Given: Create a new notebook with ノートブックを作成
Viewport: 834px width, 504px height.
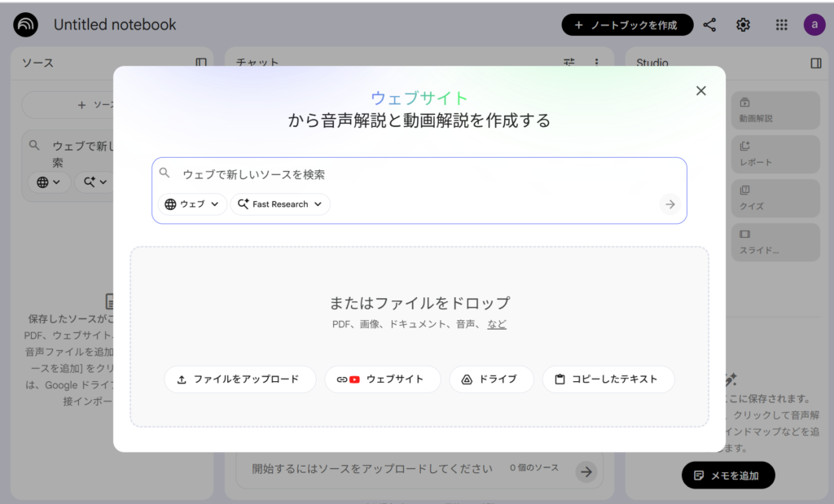Looking at the screenshot, I should 627,25.
